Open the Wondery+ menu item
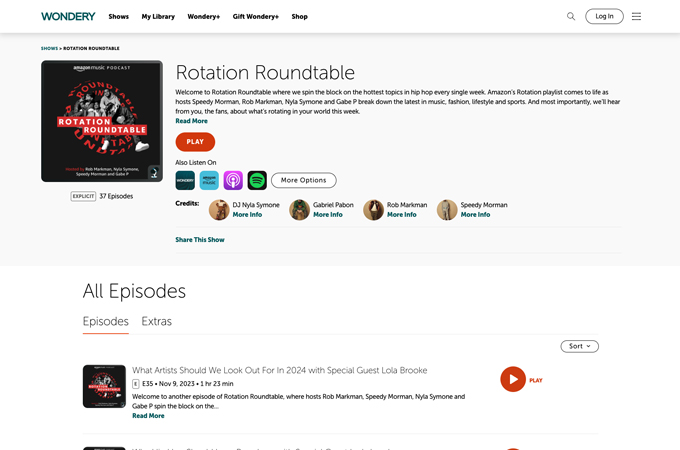 coord(203,16)
